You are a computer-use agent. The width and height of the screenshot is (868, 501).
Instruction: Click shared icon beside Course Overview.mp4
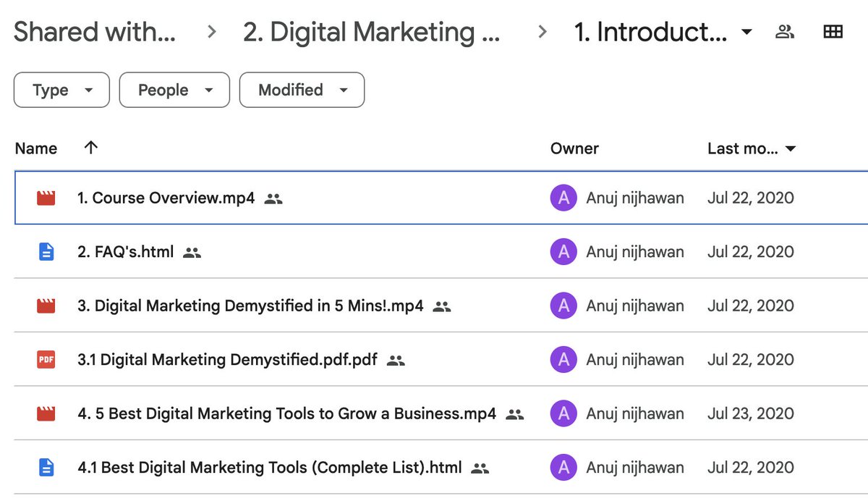[x=273, y=198]
